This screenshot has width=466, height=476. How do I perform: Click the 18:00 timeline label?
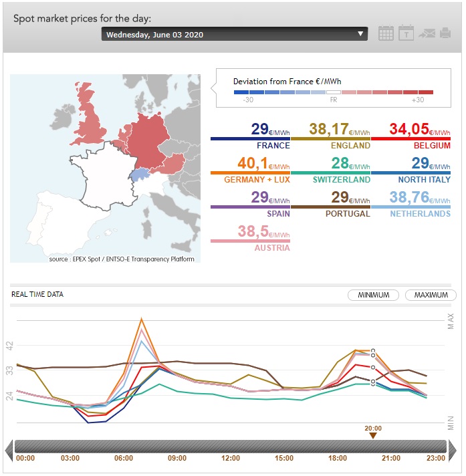(337, 458)
